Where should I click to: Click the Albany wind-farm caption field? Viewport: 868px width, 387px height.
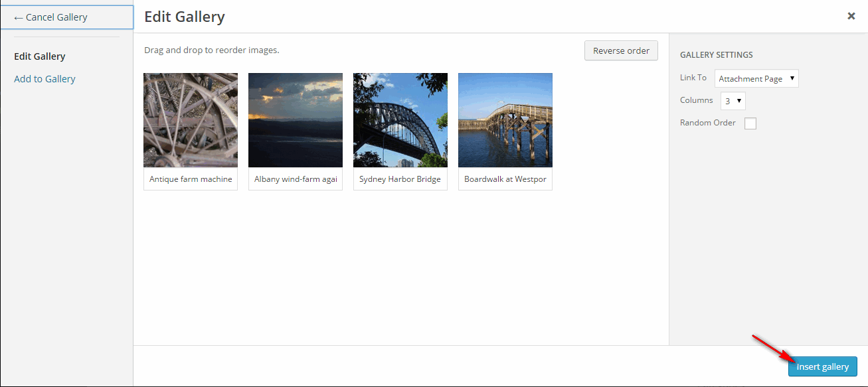click(x=296, y=179)
